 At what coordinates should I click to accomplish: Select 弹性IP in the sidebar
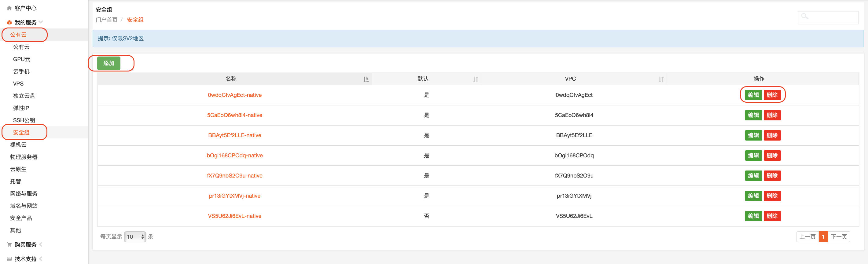pyautogui.click(x=21, y=108)
